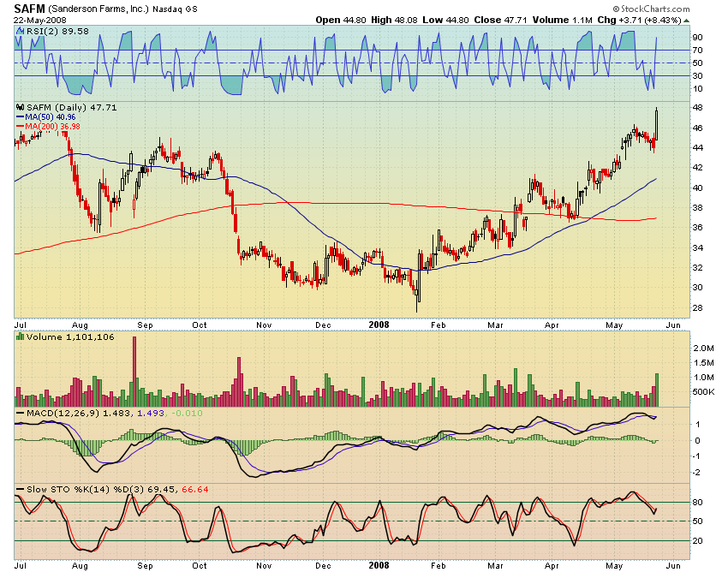Click the black line marker before Slow STO
Viewport: 728px width, 572px height.
click(x=20, y=489)
